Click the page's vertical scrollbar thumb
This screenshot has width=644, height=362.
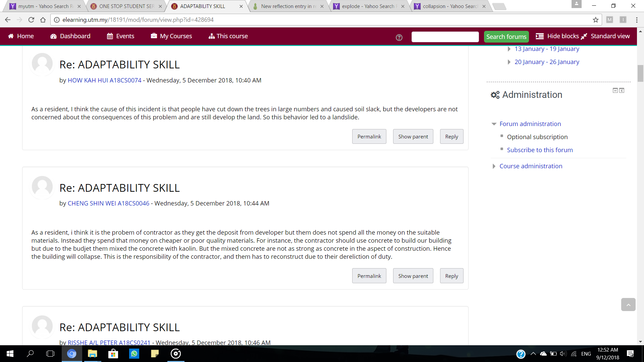[640, 73]
